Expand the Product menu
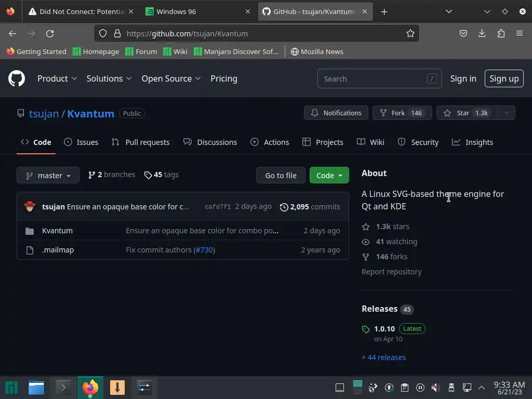532x399 pixels. pyautogui.click(x=57, y=79)
